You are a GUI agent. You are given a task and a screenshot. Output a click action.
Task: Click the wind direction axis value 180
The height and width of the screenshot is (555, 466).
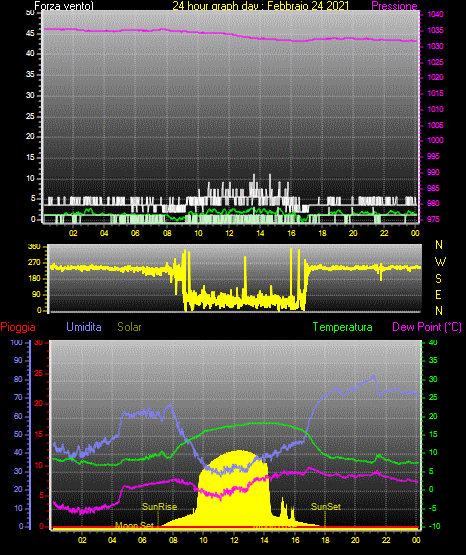(x=34, y=279)
